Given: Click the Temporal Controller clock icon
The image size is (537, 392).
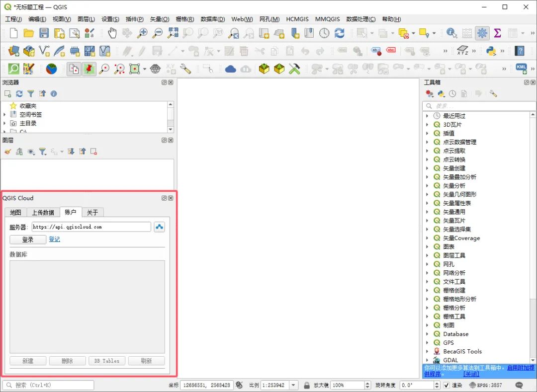Looking at the screenshot, I should point(324,33).
